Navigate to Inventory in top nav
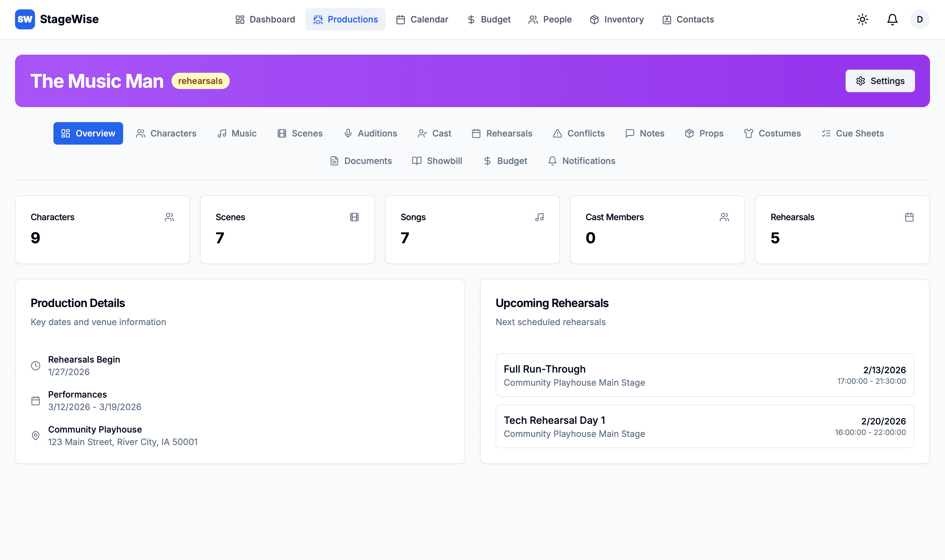 click(617, 19)
